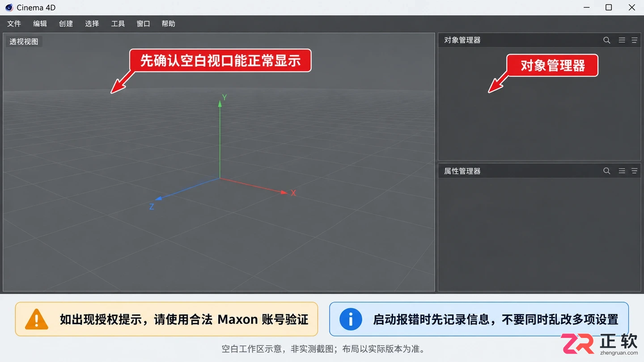The image size is (644, 362).
Task: Click the tapered-lines filter icon in 对象管理器
Action: point(634,40)
